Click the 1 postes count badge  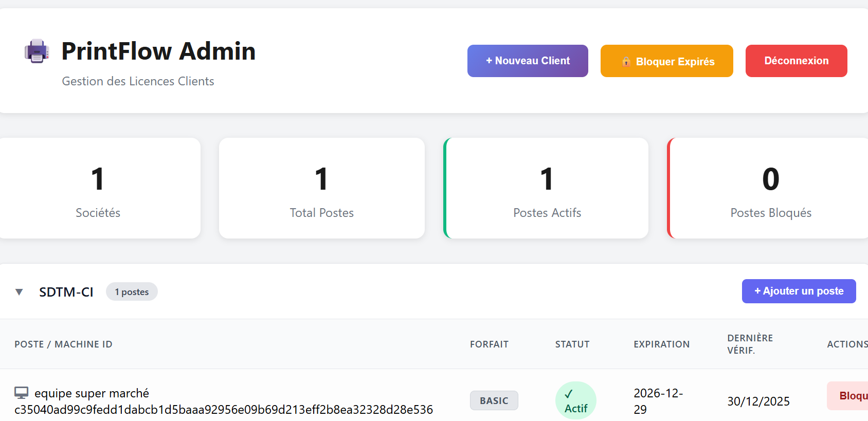[132, 292]
